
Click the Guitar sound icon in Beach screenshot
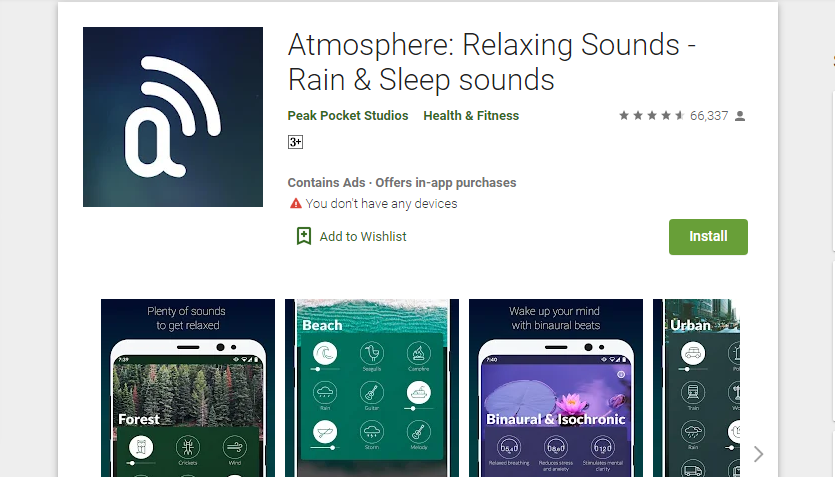(x=372, y=393)
